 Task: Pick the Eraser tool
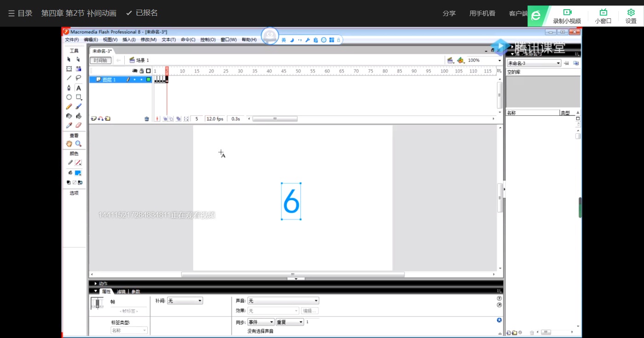click(x=78, y=125)
